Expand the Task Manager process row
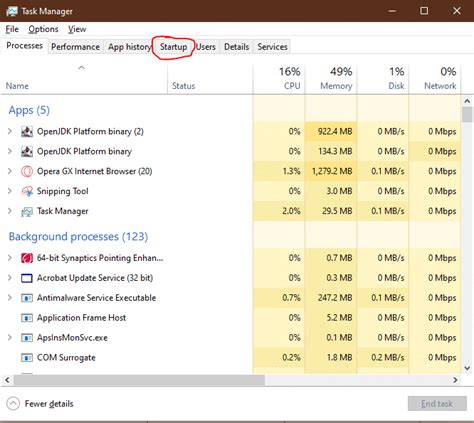 pyautogui.click(x=10, y=211)
